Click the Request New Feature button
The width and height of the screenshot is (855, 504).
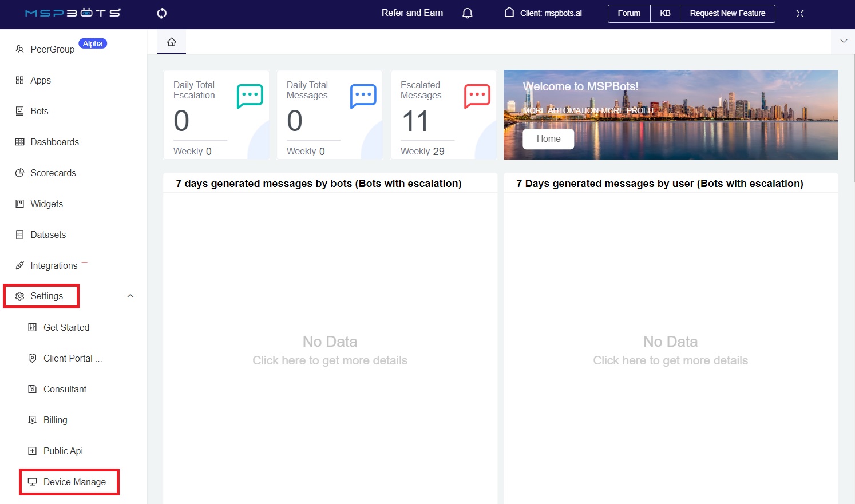point(727,13)
